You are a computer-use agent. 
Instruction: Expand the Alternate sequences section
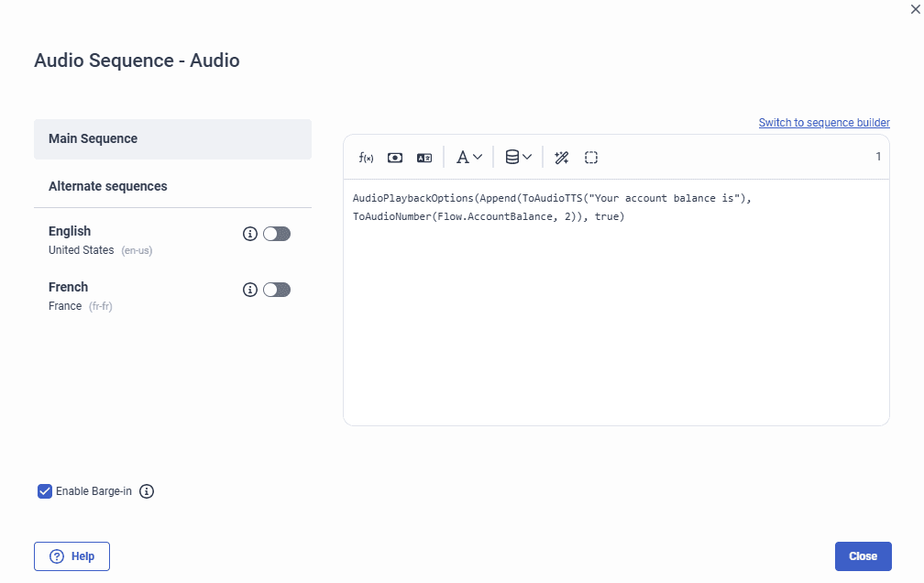tap(108, 186)
